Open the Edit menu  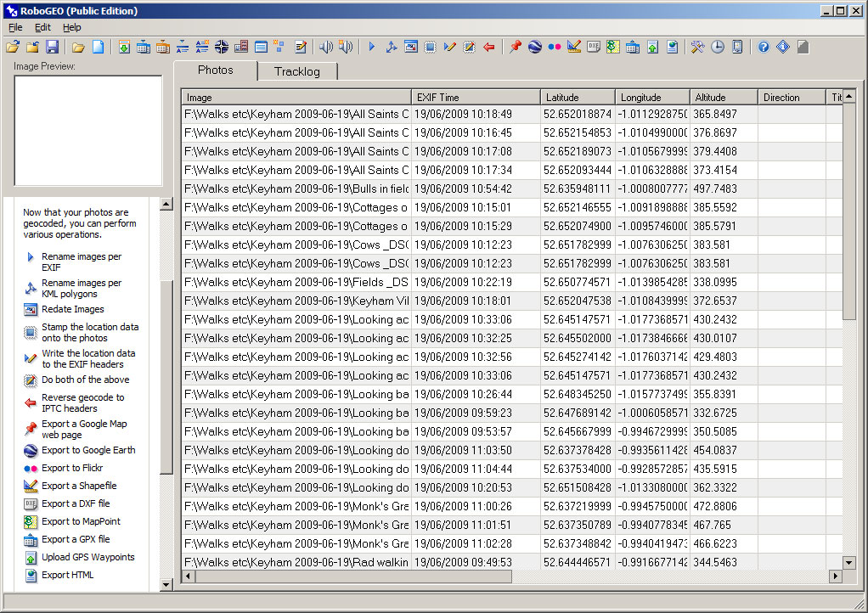[x=42, y=27]
